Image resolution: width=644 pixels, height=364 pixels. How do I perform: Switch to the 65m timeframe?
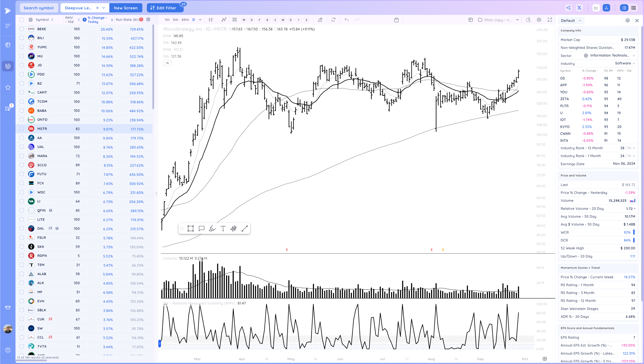tap(185, 20)
